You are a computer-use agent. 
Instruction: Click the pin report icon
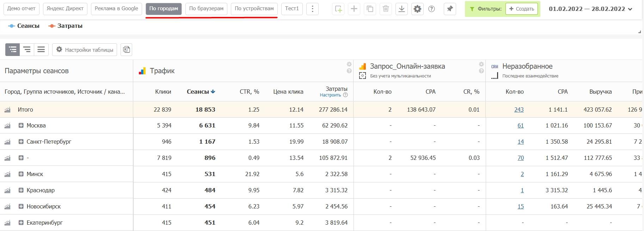pyautogui.click(x=450, y=9)
